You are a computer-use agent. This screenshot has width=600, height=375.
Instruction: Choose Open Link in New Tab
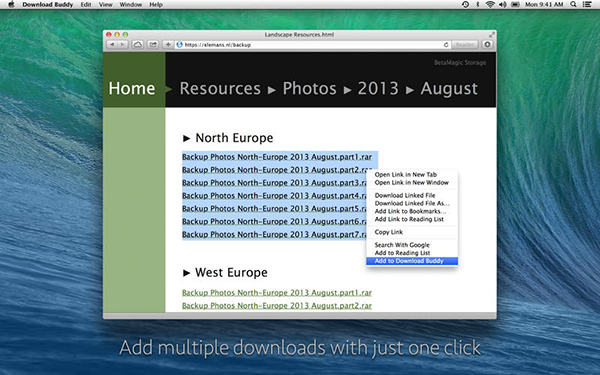(412, 174)
